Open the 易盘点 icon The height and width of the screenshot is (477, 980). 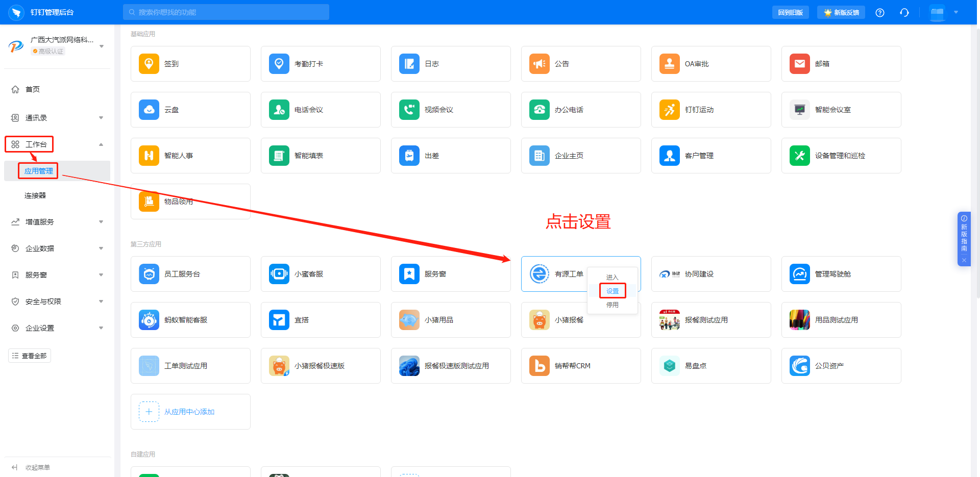pos(670,366)
